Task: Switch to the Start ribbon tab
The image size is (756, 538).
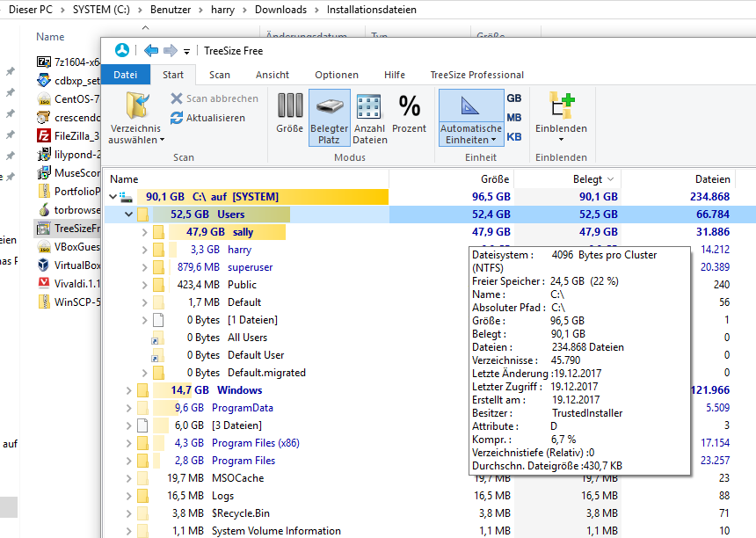Action: [x=173, y=75]
